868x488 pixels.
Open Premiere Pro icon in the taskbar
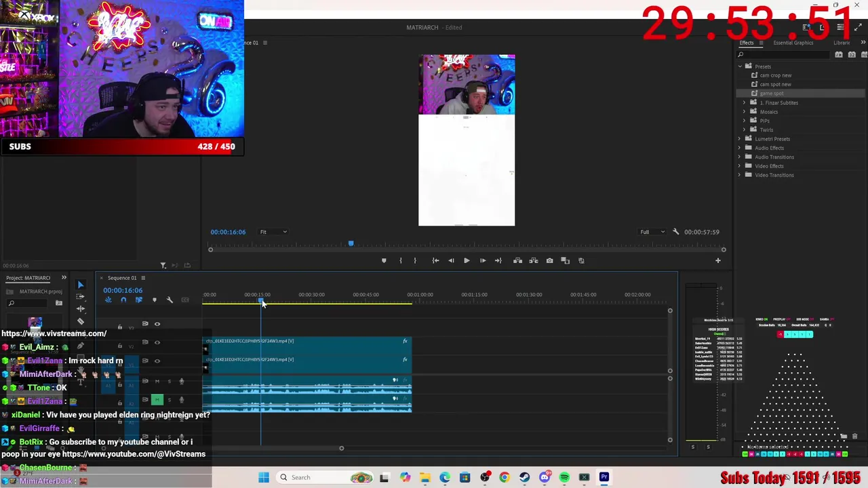coord(604,477)
